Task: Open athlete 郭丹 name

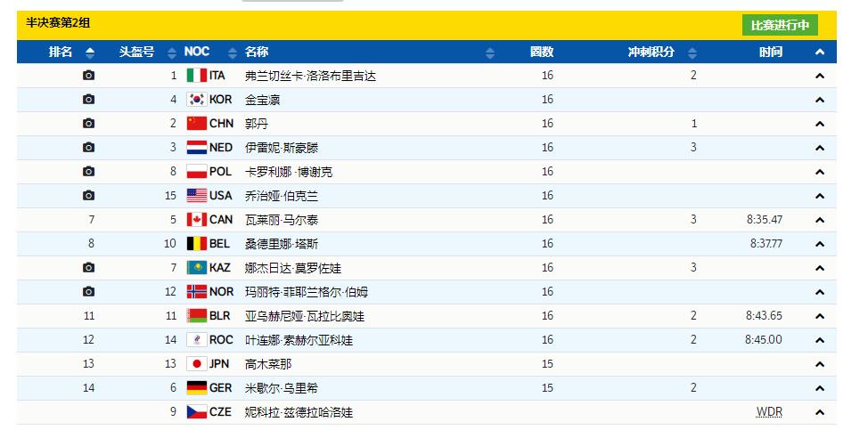Action: [x=257, y=124]
